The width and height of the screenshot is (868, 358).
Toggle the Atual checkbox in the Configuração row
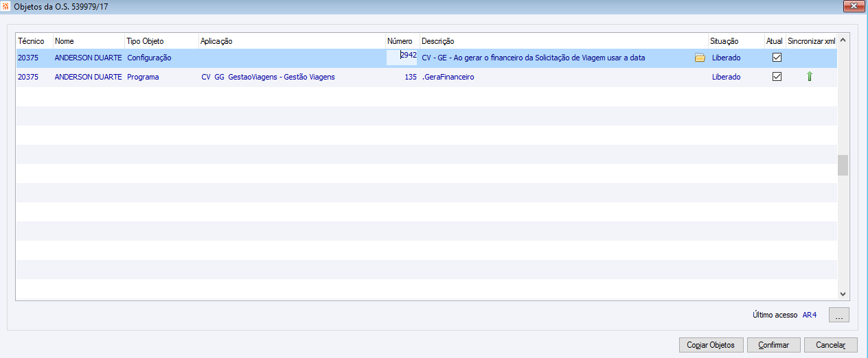click(777, 58)
